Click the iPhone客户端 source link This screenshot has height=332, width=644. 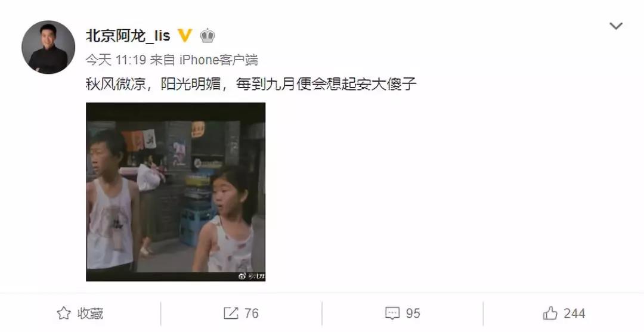219,60
